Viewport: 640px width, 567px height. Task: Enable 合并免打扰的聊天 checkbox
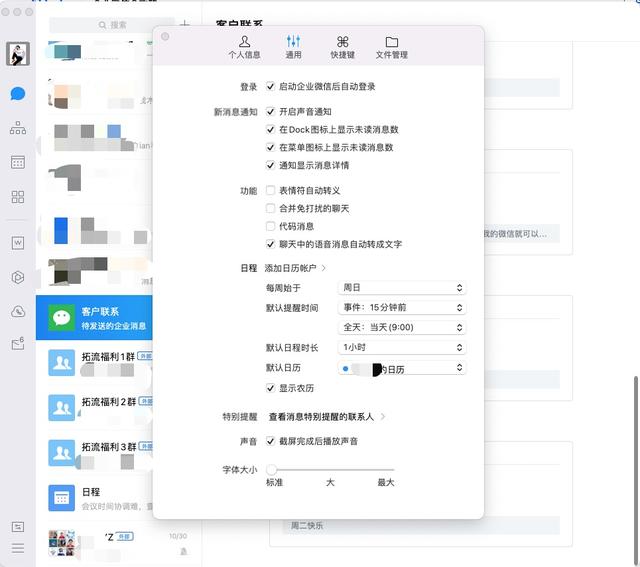pyautogui.click(x=270, y=208)
